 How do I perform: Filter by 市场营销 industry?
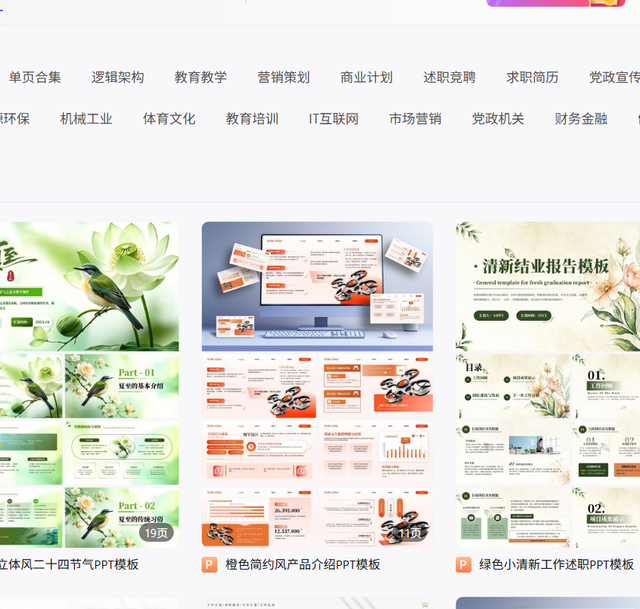(x=415, y=119)
